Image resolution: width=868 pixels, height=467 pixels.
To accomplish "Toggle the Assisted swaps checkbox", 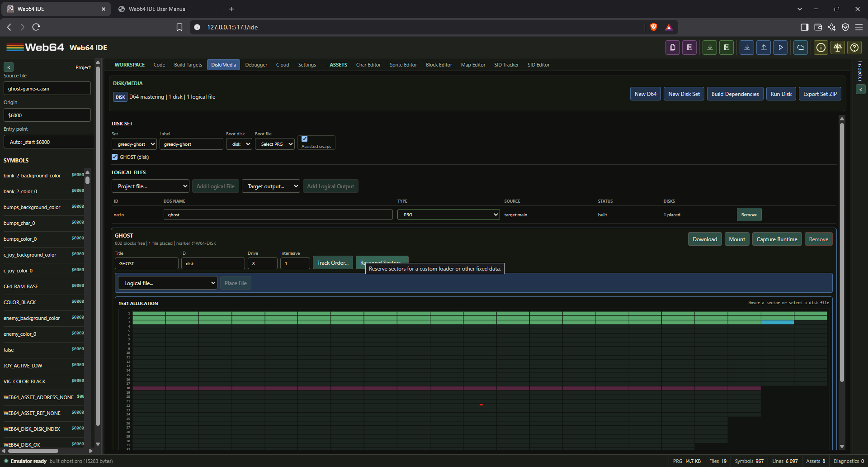I will [304, 139].
